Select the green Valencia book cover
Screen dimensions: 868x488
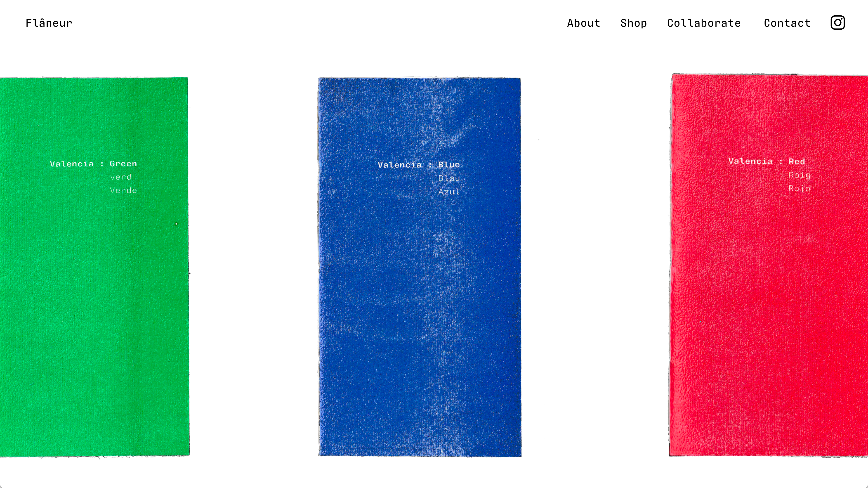(94, 267)
